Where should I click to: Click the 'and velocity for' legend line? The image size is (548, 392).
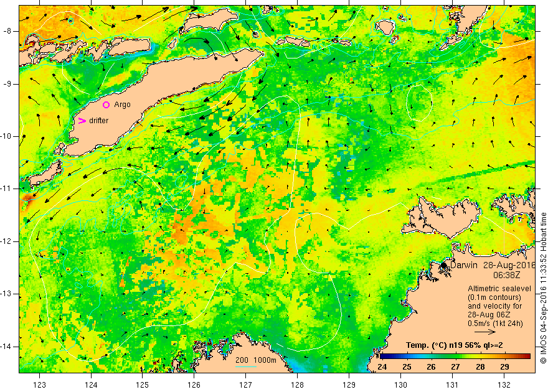[495, 306]
